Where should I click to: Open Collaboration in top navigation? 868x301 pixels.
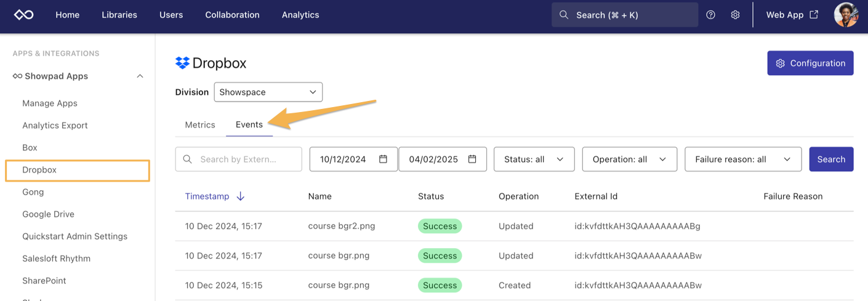pos(232,15)
